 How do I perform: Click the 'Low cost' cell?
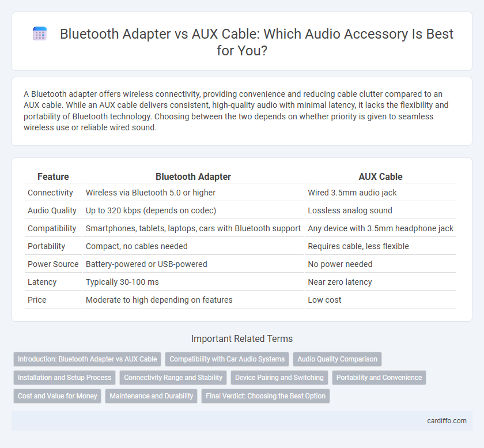click(x=381, y=300)
